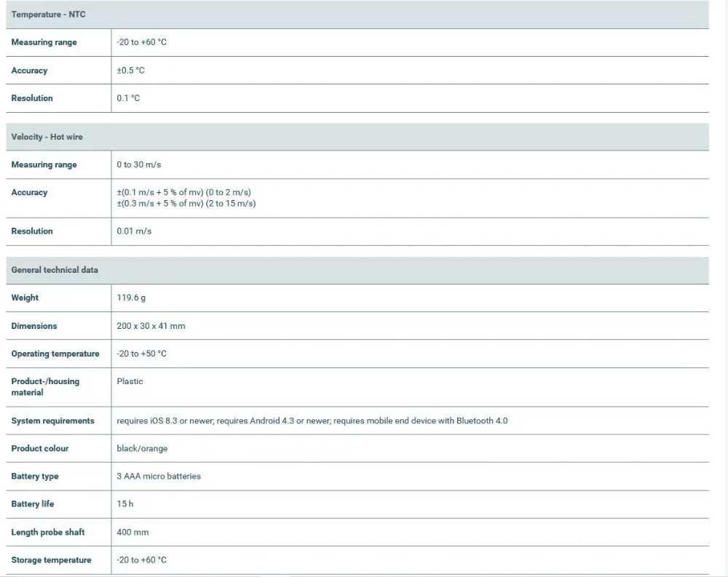This screenshot has height=577, width=728.
Task: Select the velocity resolution '0.01 m/s'
Action: coord(134,231)
